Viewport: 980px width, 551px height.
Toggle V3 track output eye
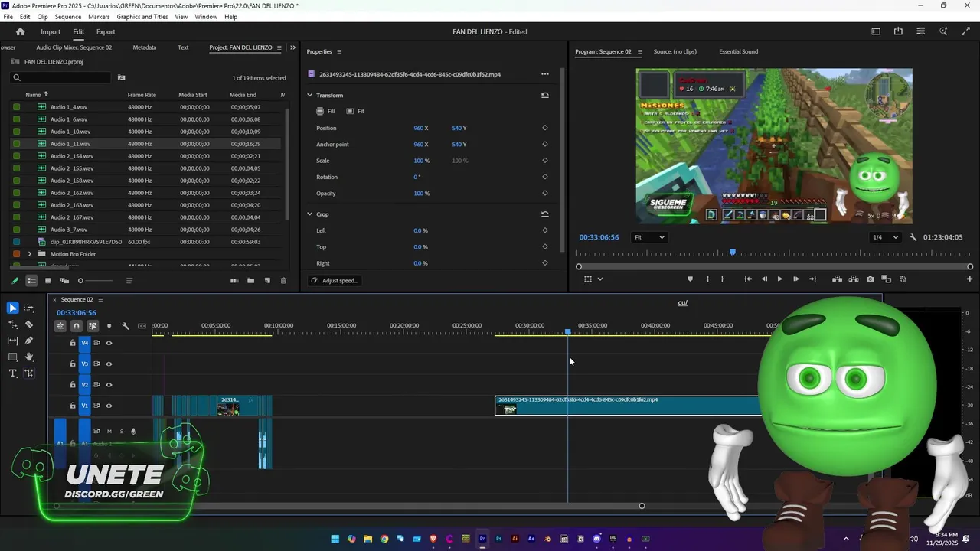(x=109, y=364)
